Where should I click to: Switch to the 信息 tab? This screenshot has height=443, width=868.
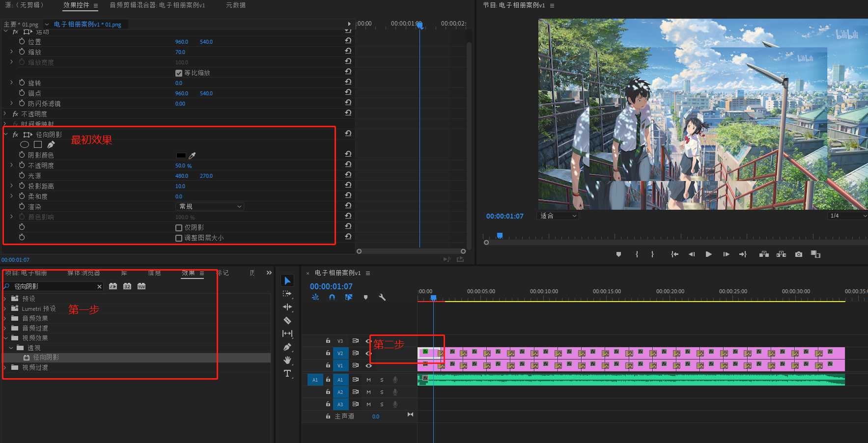tap(155, 273)
